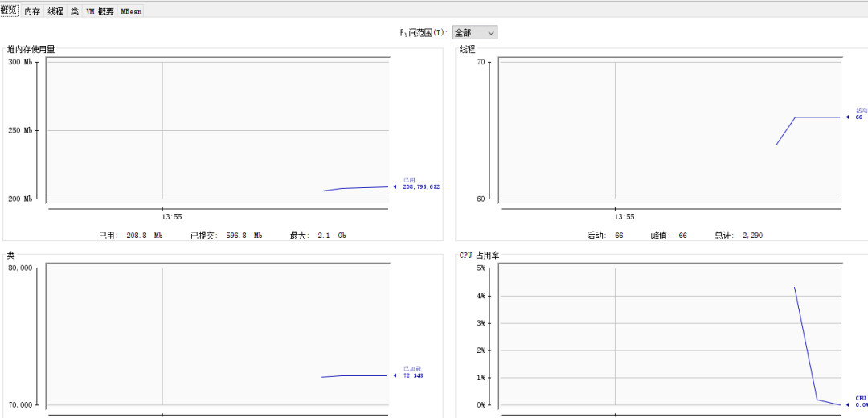Click the 线程 chart panel title
The image size is (868, 418).
(467, 49)
